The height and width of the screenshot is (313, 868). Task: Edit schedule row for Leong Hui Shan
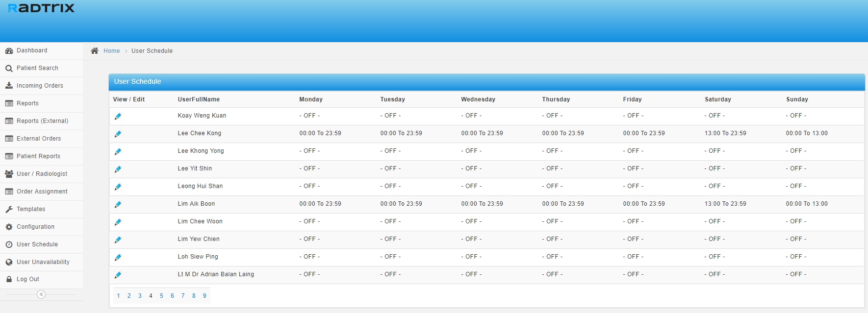click(118, 187)
